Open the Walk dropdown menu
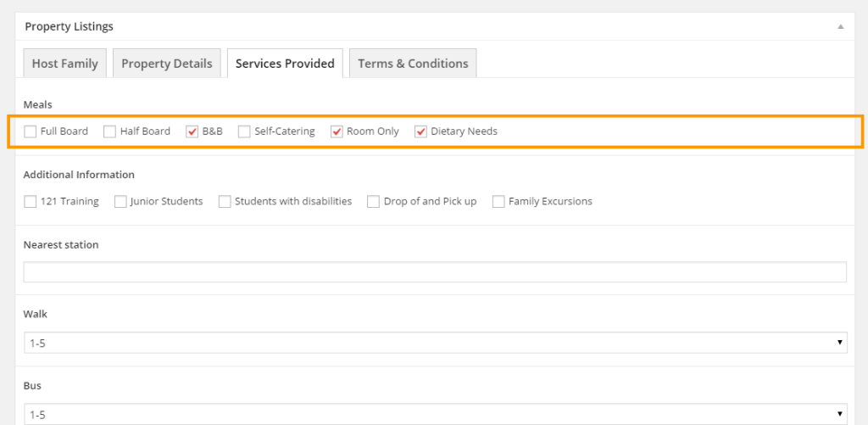The width and height of the screenshot is (868, 425). [434, 343]
